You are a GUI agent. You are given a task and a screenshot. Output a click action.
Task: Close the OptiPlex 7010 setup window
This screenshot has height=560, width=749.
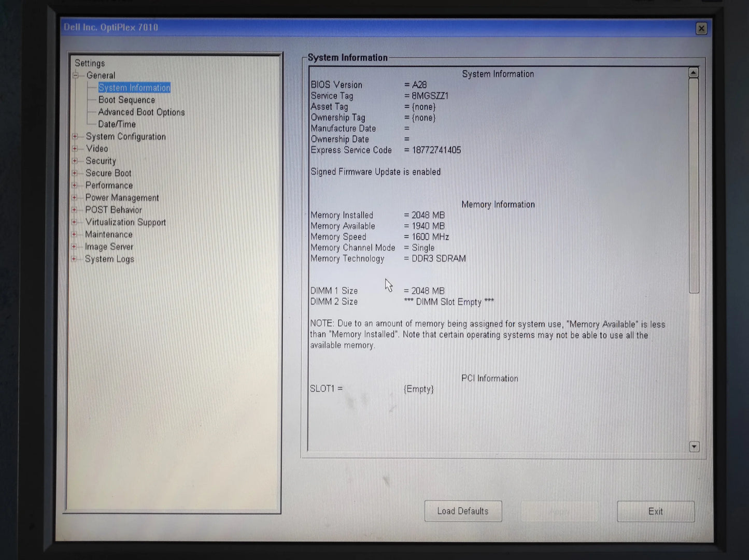pos(701,28)
